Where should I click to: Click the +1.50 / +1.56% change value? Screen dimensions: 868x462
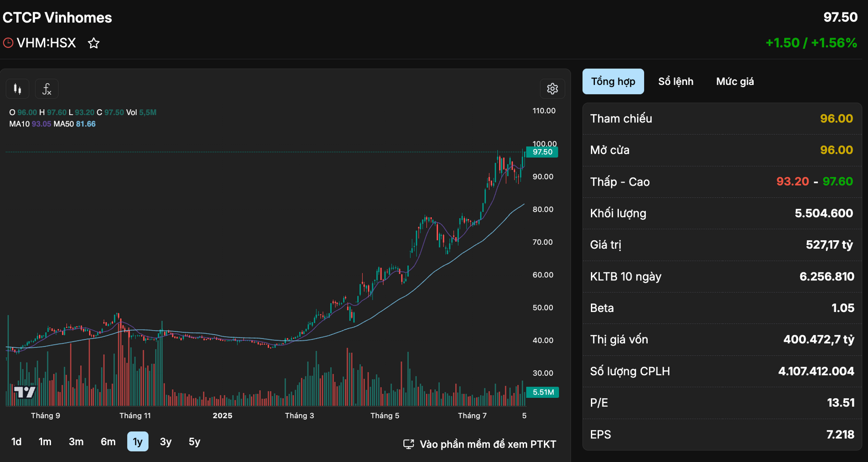(x=811, y=43)
